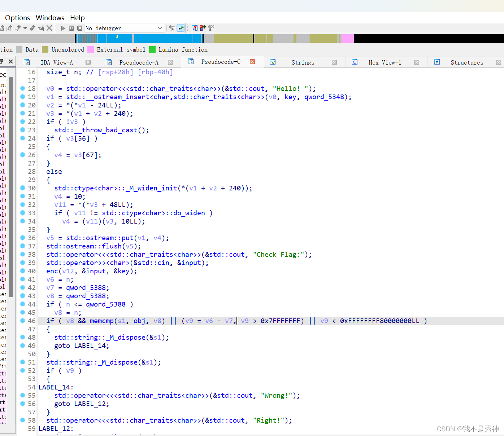Toggle breakpoint dot on line 55

22,395
